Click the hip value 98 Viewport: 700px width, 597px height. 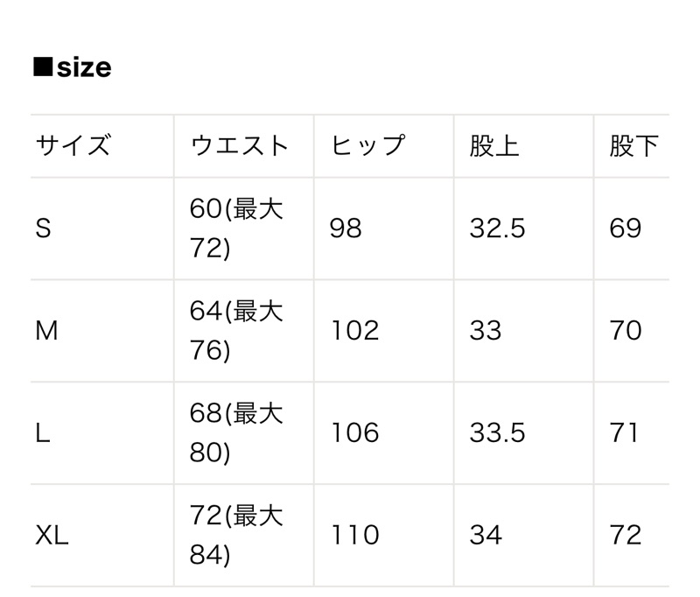click(346, 228)
